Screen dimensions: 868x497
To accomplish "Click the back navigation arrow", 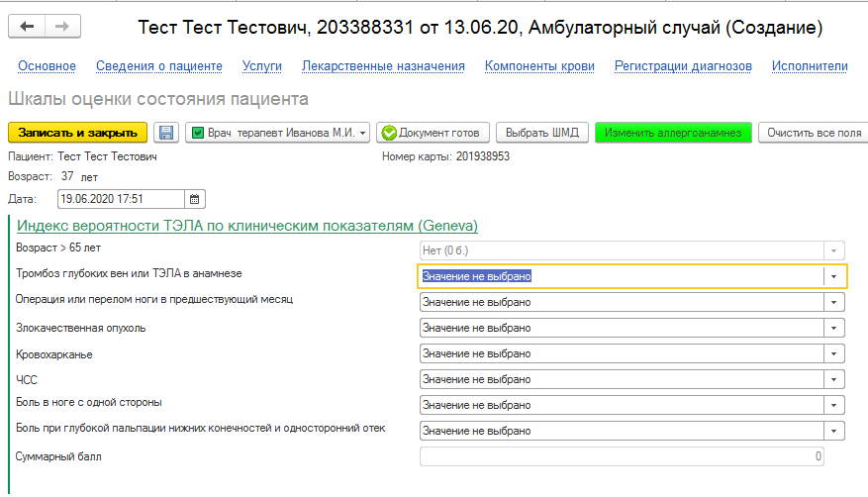I will tap(27, 27).
